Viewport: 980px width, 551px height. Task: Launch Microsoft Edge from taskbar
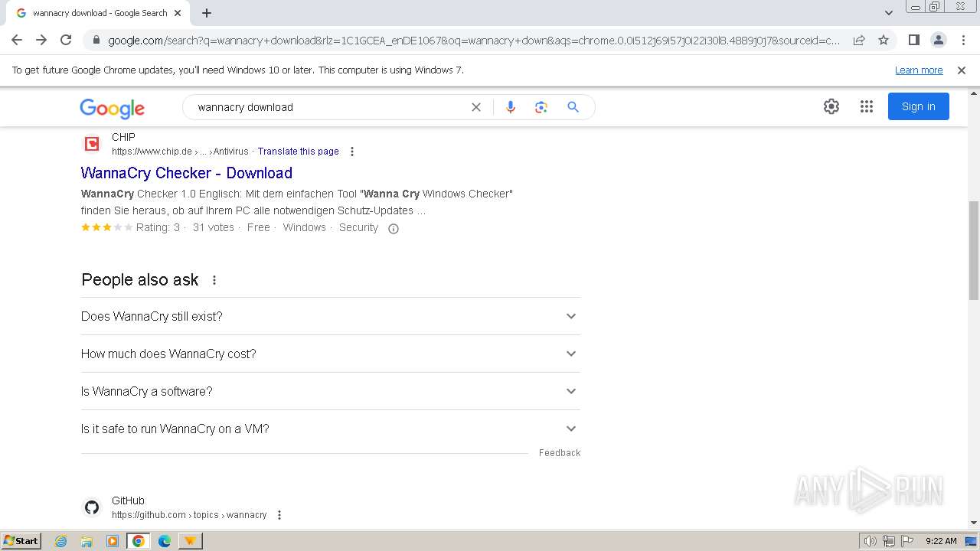tap(165, 541)
